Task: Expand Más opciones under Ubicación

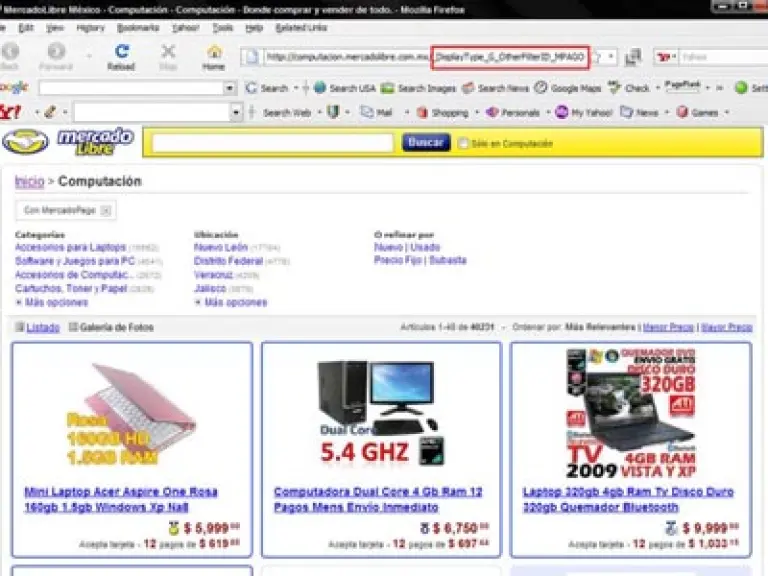Action: tap(234, 302)
